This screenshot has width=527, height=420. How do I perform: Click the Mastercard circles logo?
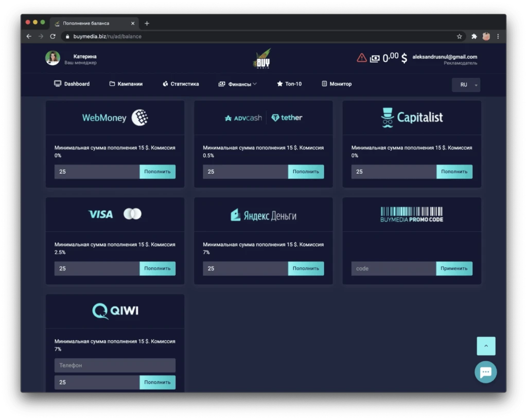click(x=132, y=214)
